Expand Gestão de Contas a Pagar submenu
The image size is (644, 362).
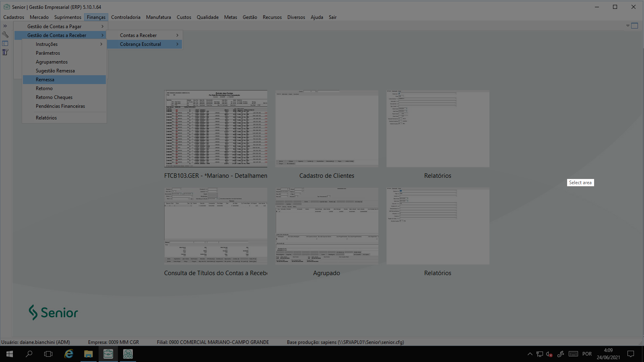click(60, 27)
